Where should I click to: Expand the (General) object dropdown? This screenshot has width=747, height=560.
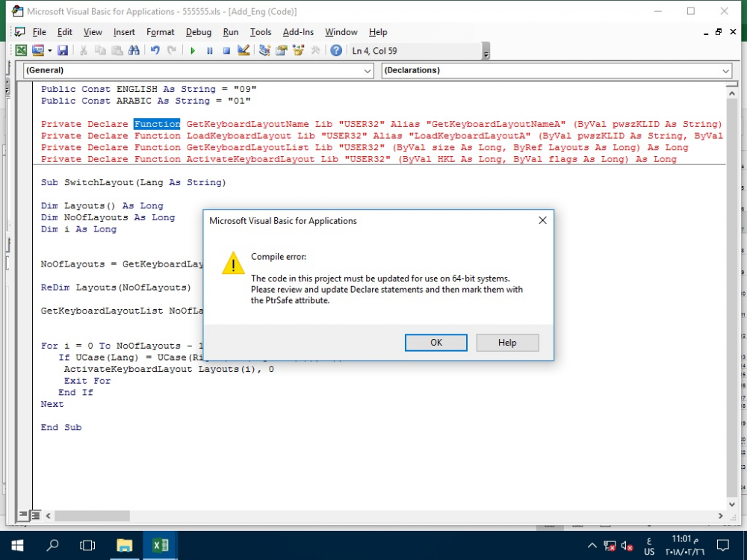click(368, 70)
